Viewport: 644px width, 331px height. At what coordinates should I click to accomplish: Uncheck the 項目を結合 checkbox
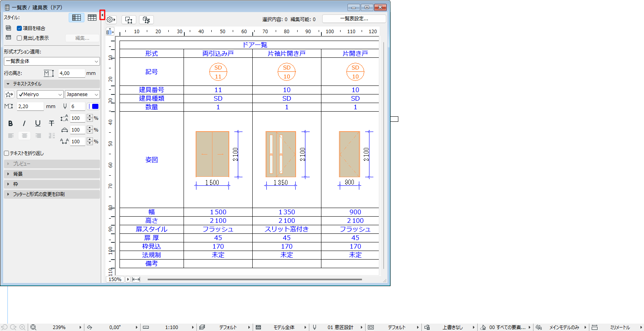pos(19,28)
